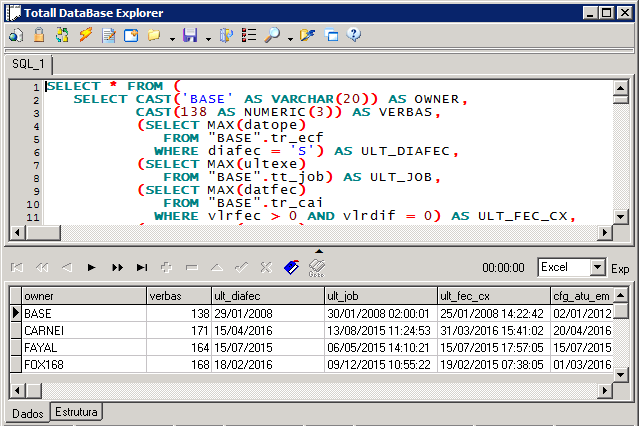Select the CARNEI owner cell
This screenshot has width=639, height=426.
(84, 331)
